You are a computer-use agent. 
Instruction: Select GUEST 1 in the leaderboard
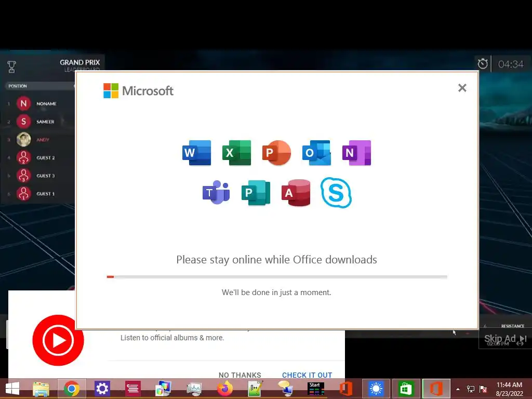(46, 194)
